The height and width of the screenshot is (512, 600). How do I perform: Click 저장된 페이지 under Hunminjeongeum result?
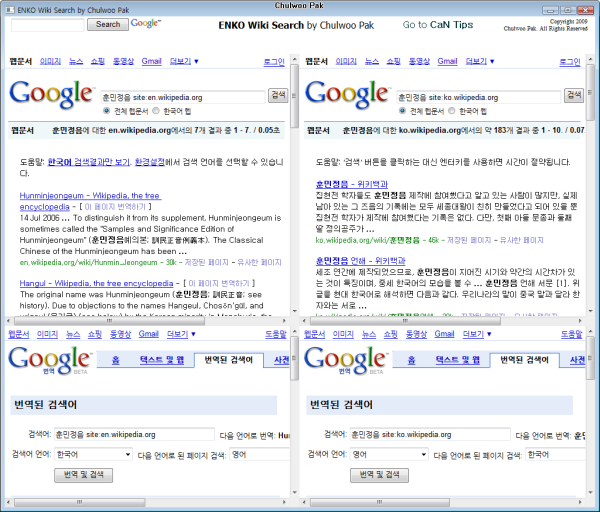pos(207,263)
